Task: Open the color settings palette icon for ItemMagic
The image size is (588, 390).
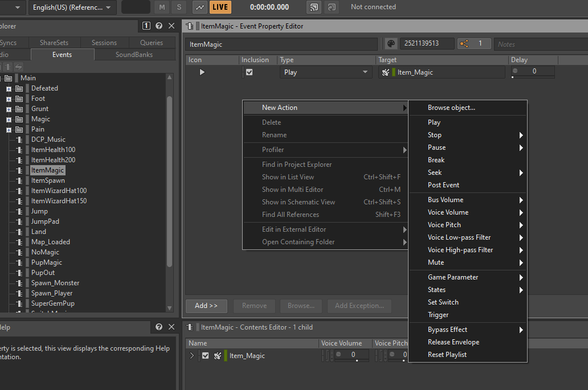Action: pyautogui.click(x=390, y=43)
